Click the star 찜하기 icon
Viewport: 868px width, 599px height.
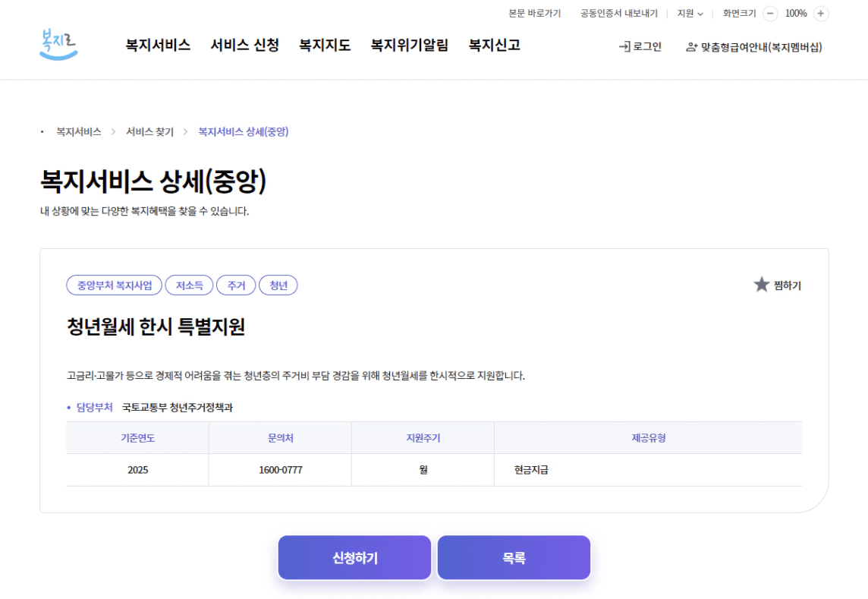(x=761, y=285)
